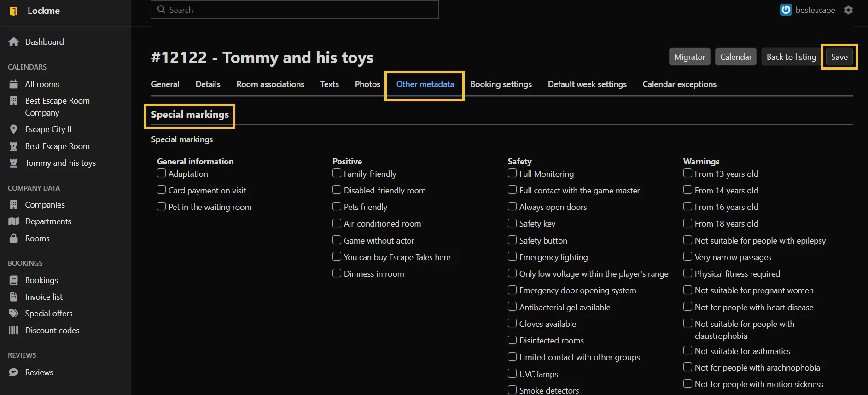868x395 pixels.
Task: Open the settings gear icon
Action: [x=848, y=10]
